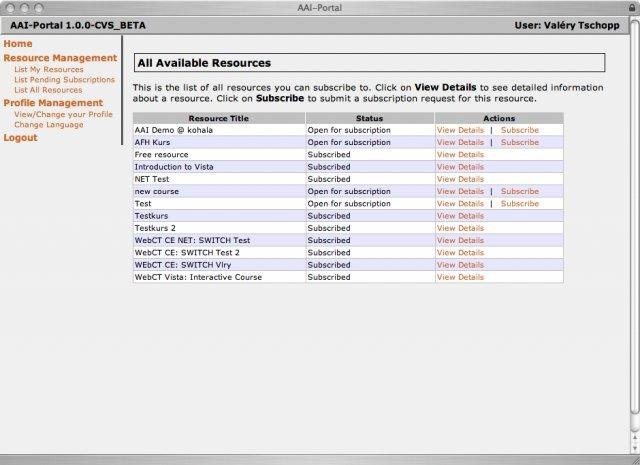This screenshot has height=465, width=640.
Task: Click the scrollbar up arrow
Action: pyautogui.click(x=635, y=438)
